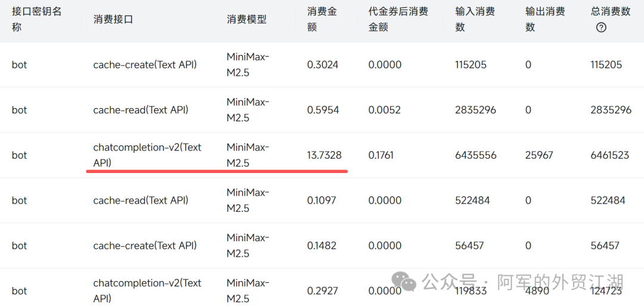Image resolution: width=644 pixels, height=308 pixels.
Task: Select the 13.7328 amount cell
Action: pos(324,155)
